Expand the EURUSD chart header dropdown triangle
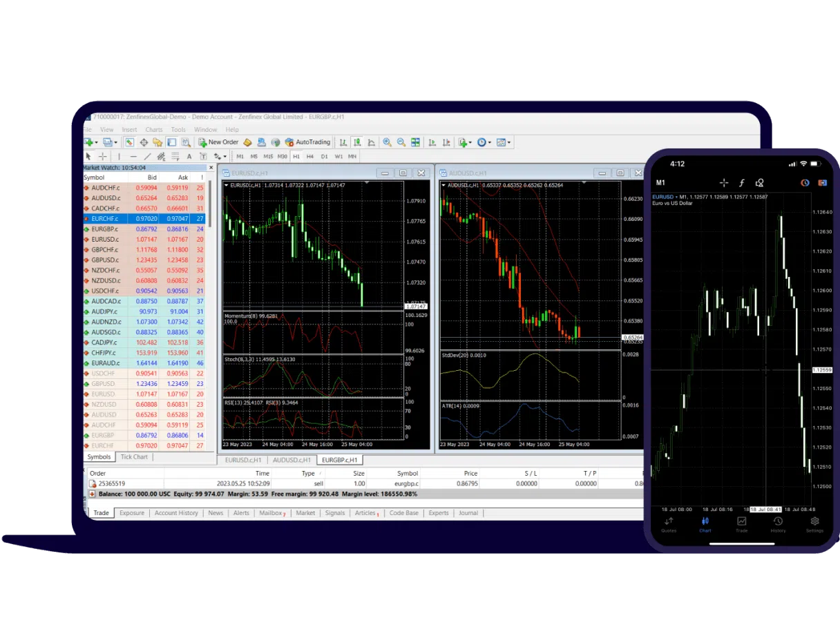The width and height of the screenshot is (840, 627). 227,185
